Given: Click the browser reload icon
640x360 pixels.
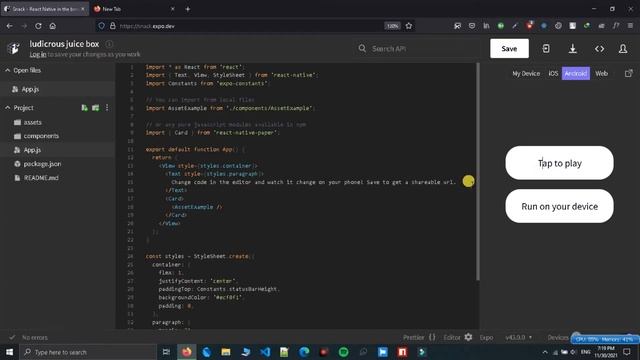Looking at the screenshot, I should click(x=38, y=26).
